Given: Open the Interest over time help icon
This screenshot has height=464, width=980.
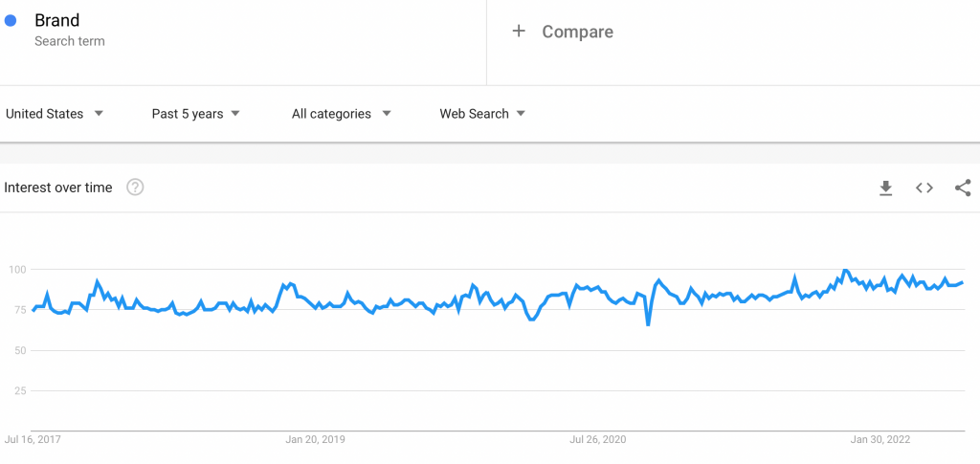Looking at the screenshot, I should (136, 188).
